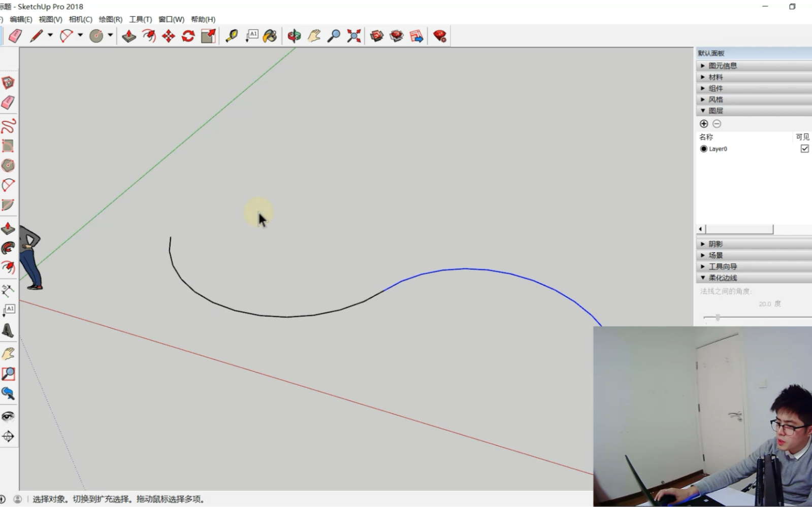812x507 pixels.
Task: Select the Polygon tool in left toolbar
Action: click(x=8, y=165)
